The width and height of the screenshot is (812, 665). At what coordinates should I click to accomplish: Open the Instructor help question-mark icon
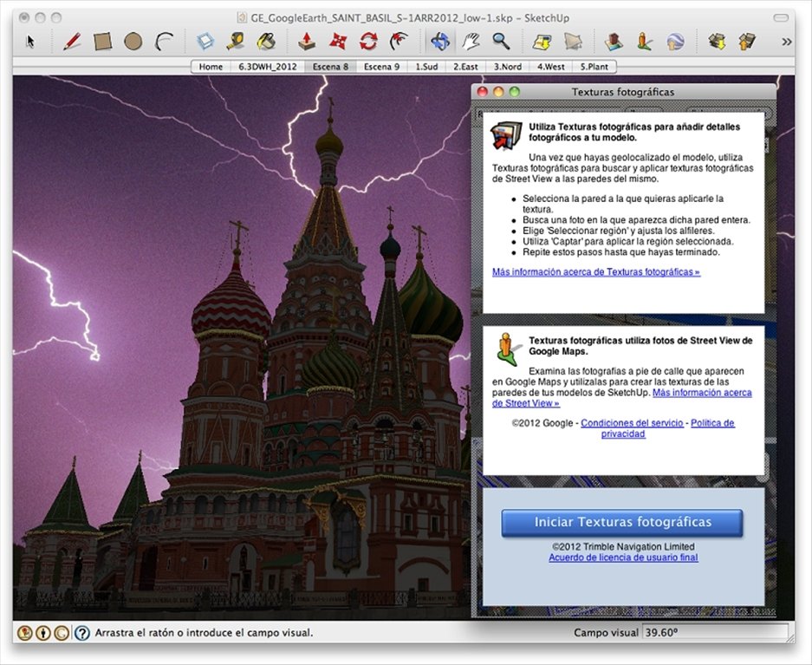click(x=81, y=632)
